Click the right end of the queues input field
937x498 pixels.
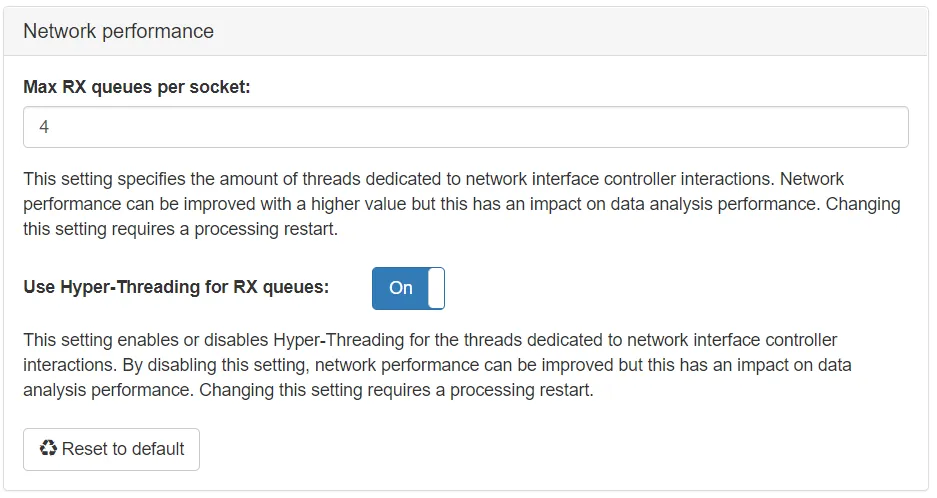coord(890,127)
